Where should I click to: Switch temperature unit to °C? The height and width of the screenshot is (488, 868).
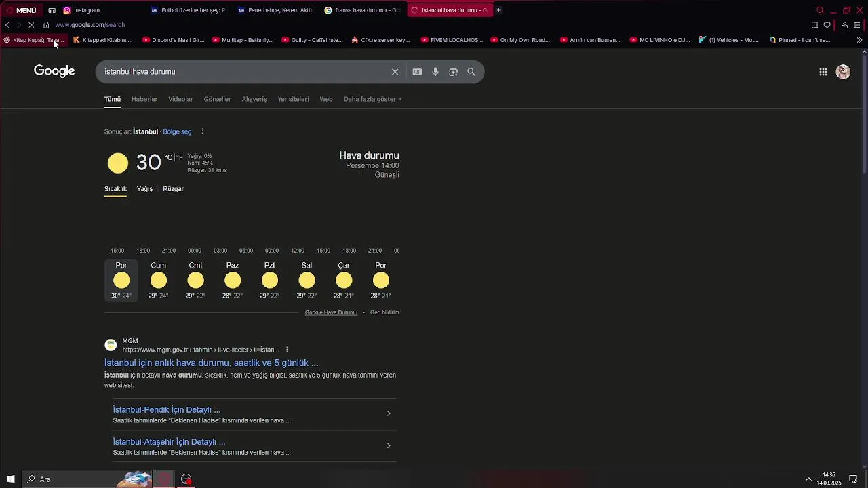tap(168, 157)
